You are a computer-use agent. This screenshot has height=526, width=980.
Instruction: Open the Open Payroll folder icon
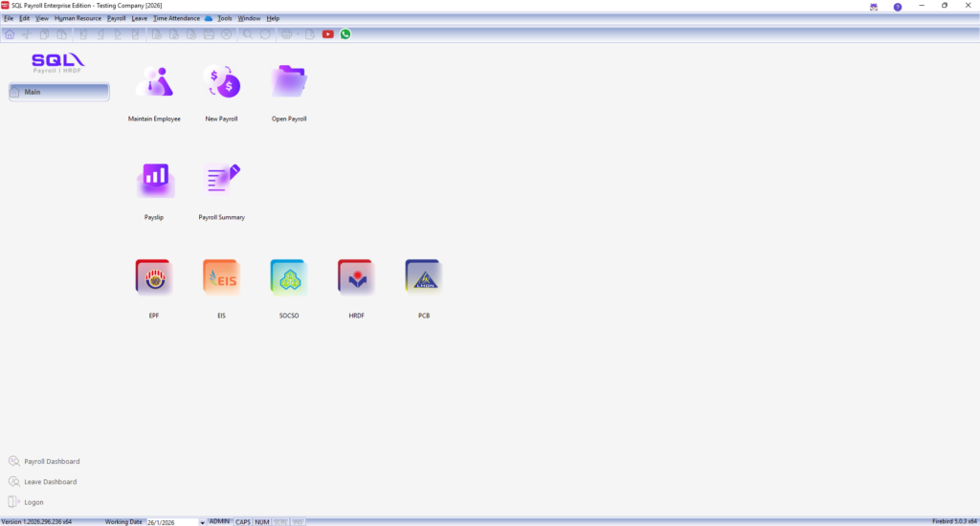click(x=288, y=84)
